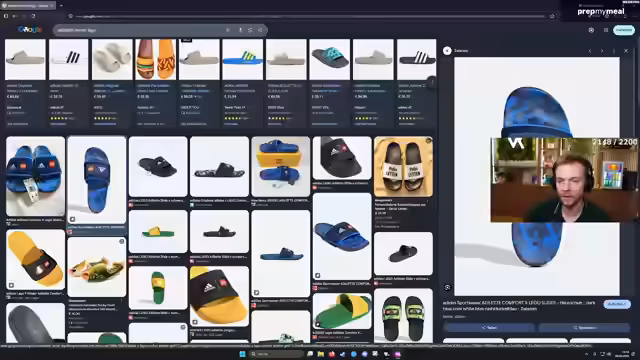Advance the shopping carousel with the right arrow
Viewport: 640px width, 360px height.
point(432,82)
